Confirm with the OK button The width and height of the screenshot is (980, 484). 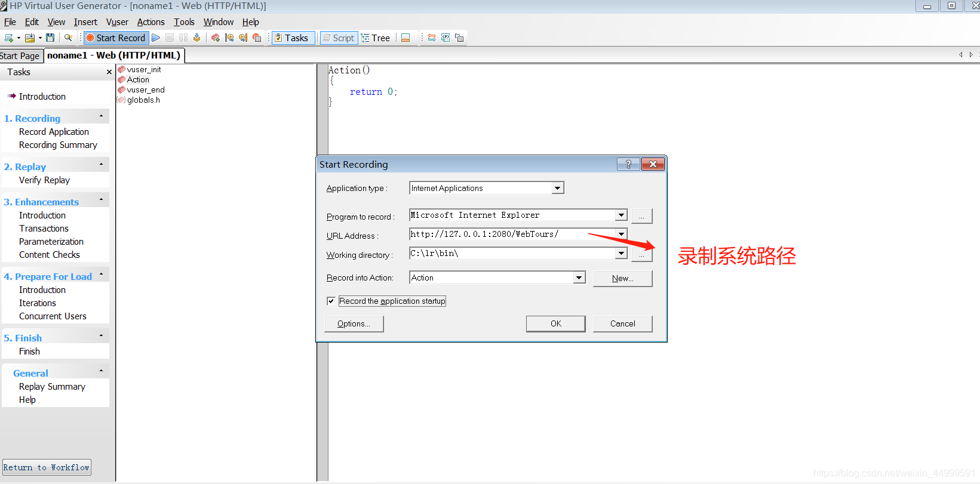[555, 323]
